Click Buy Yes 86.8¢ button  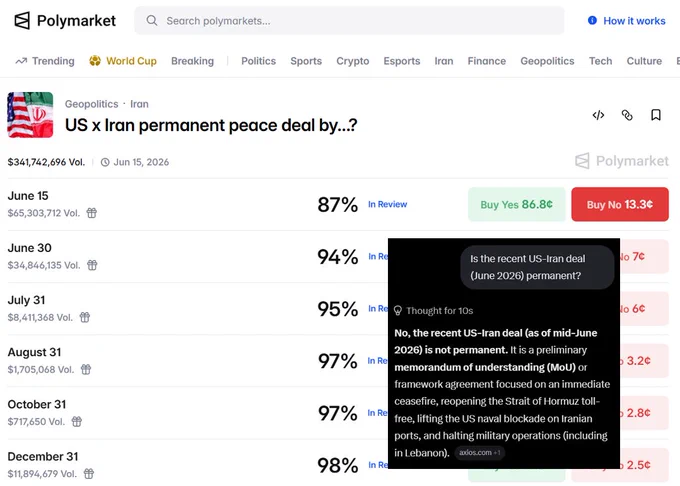tap(516, 204)
